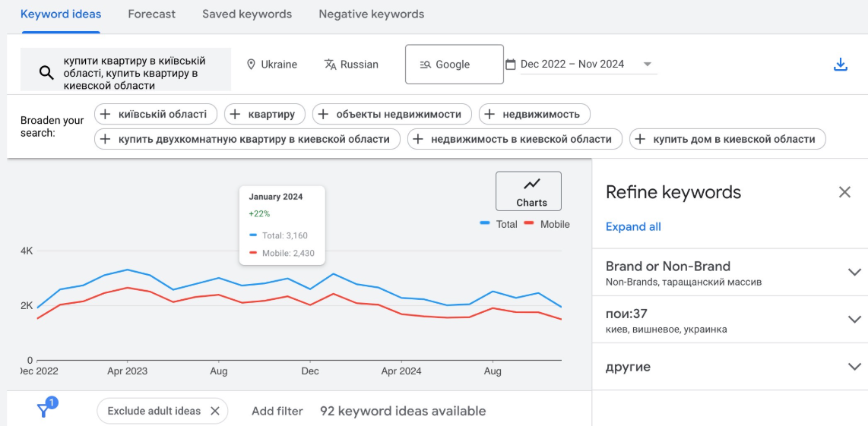This screenshot has height=426, width=868.
Task: Remove the Exclude adult ideas filter
Action: coord(214,411)
